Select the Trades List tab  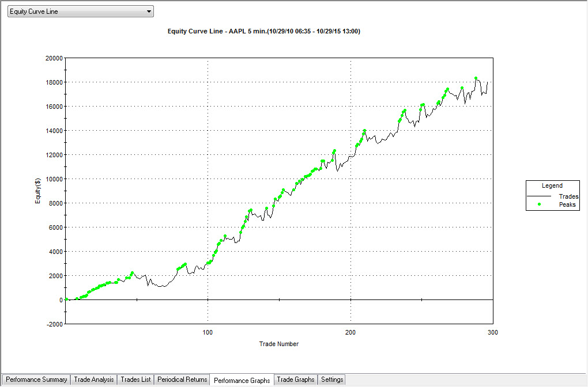point(135,380)
